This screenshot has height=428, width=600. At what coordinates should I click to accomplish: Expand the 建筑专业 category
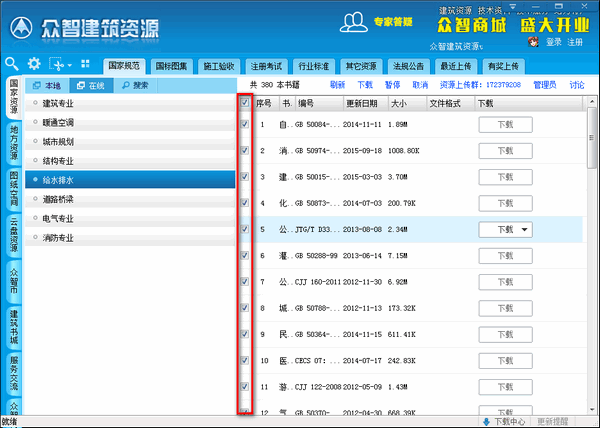[60, 104]
